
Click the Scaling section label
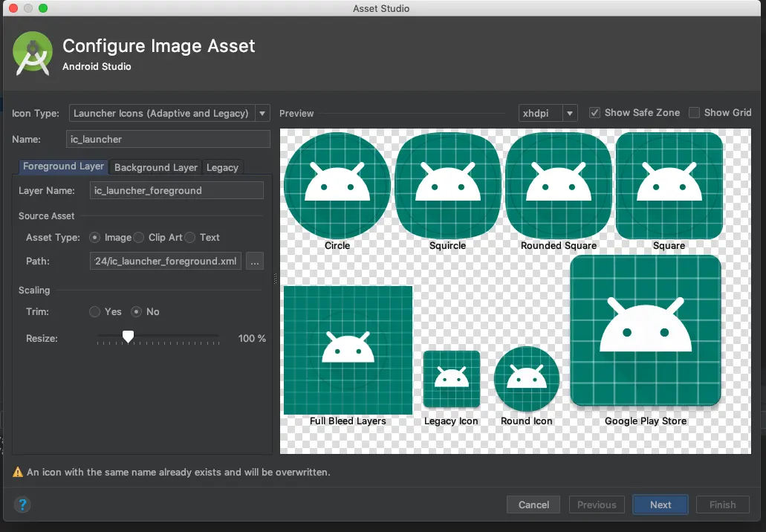click(34, 291)
